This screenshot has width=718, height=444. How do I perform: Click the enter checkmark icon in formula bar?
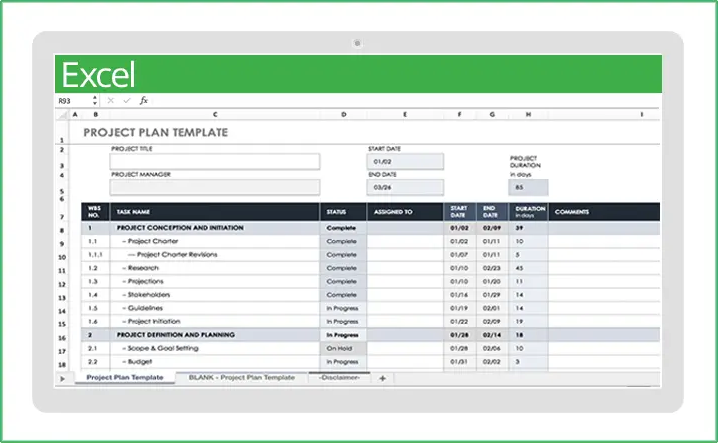click(x=126, y=100)
